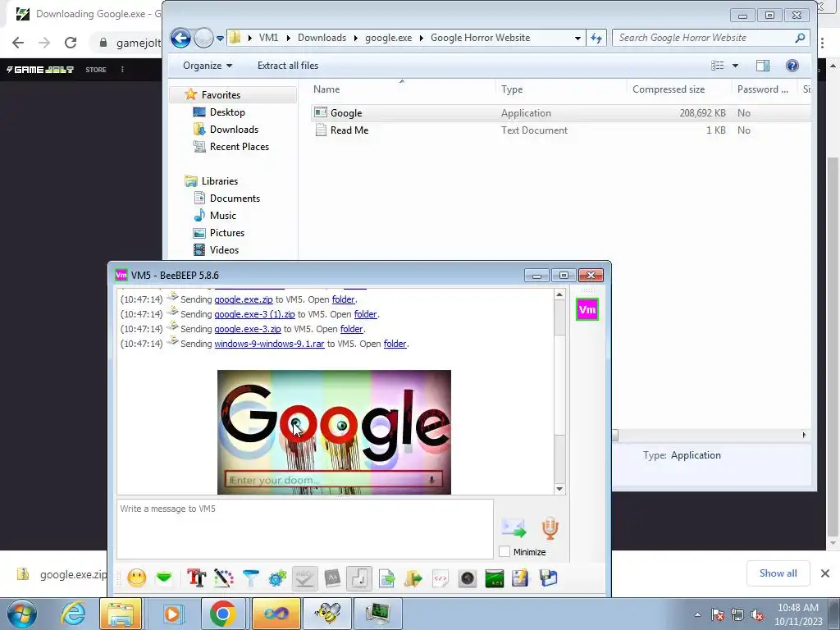
Task: Tick the Minimize checkbox in BeeBEEP
Action: 504,551
